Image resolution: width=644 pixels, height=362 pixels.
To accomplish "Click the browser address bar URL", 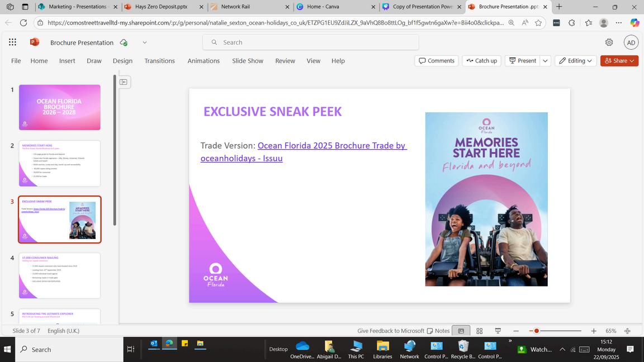I will pyautogui.click(x=276, y=22).
